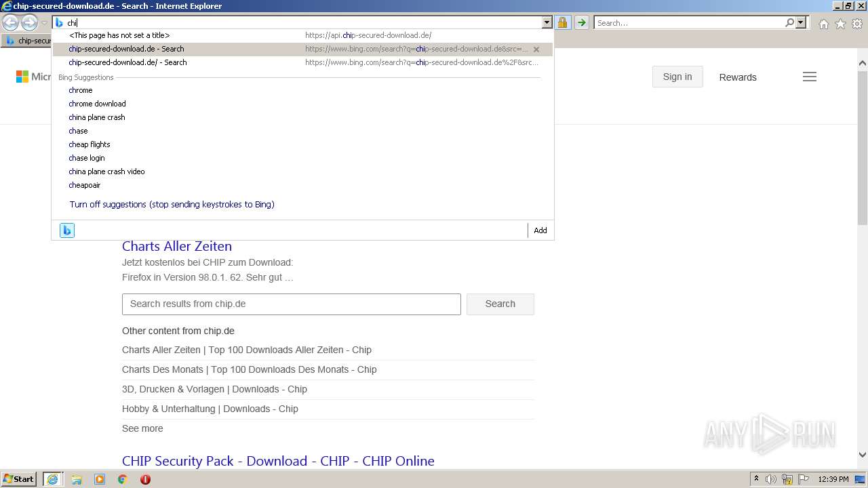Select 'chip-secured-download.de - Search' history entry
The image size is (868, 488).
[302, 49]
